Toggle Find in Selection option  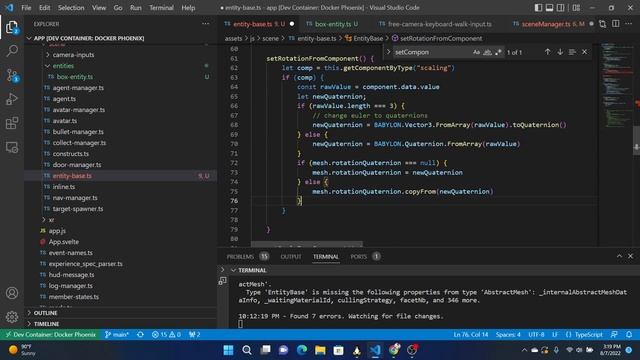[572, 52]
